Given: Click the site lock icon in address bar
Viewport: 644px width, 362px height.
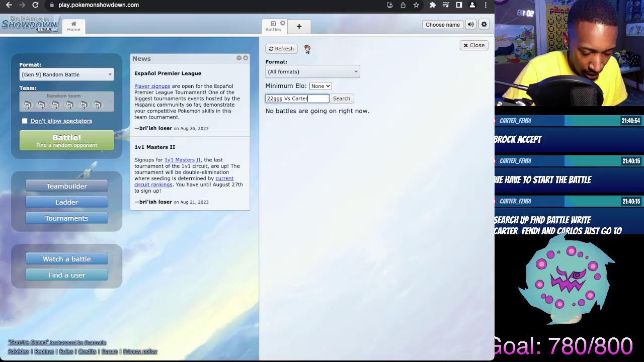Looking at the screenshot, I should click(51, 5).
